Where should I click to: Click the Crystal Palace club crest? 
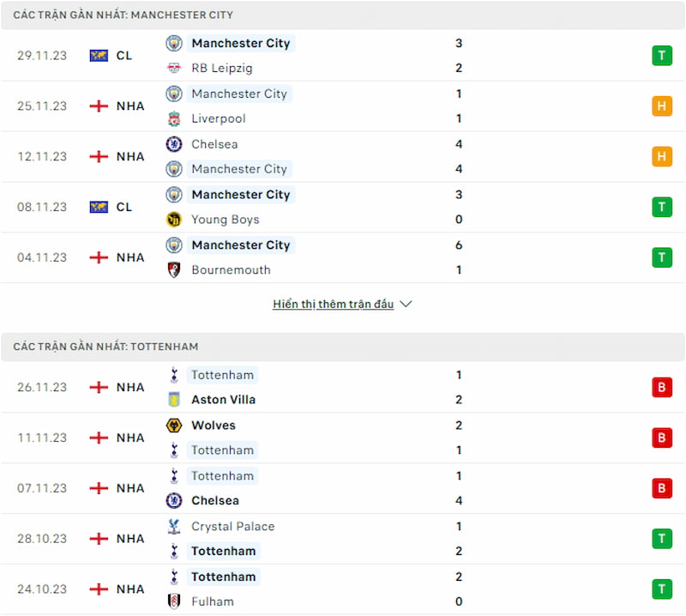pyautogui.click(x=174, y=526)
